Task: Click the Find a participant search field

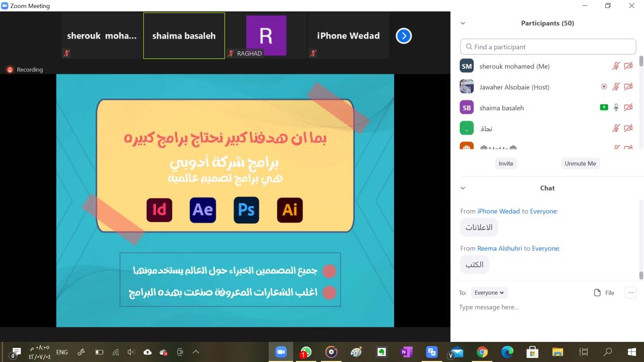Action: tap(548, 47)
